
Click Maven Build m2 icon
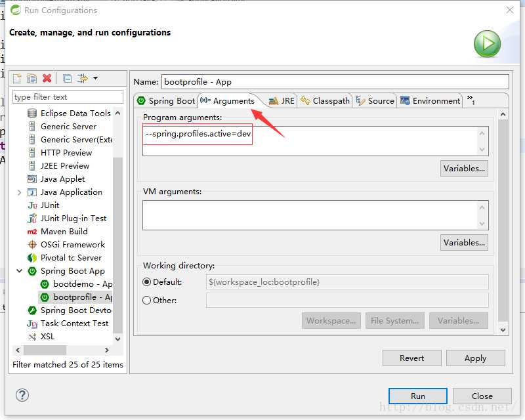pyautogui.click(x=32, y=232)
